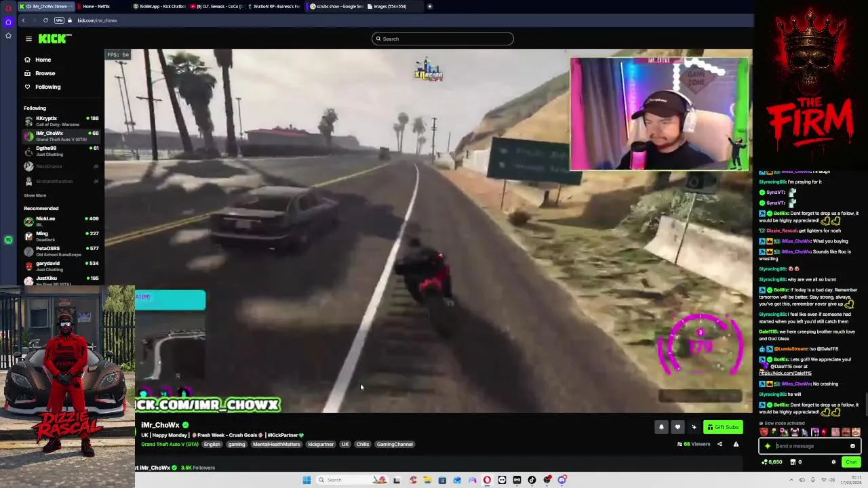Open Opera sidebar bookmarks star icon
The height and width of the screenshot is (488, 868).
click(x=8, y=35)
